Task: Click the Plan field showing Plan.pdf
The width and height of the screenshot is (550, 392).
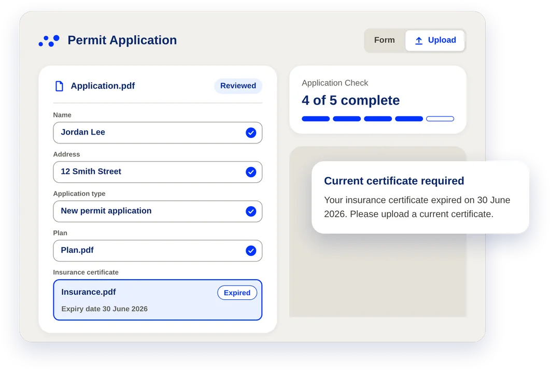Action: (158, 251)
